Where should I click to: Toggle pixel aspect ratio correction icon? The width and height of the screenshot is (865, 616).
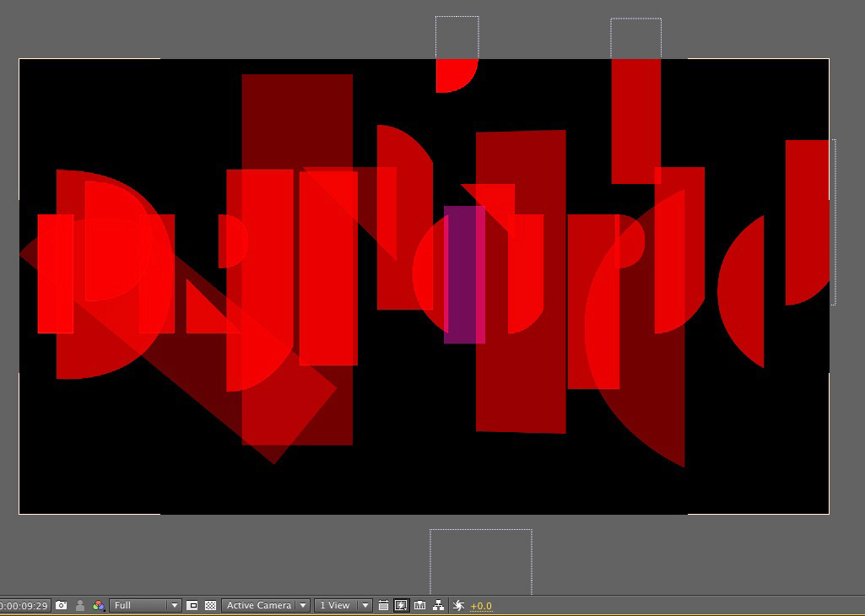[x=383, y=606]
